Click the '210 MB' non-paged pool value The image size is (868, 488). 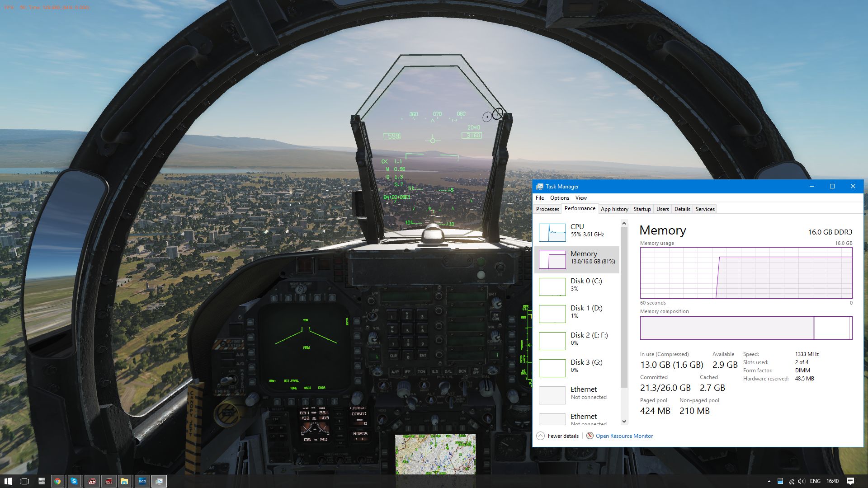[x=694, y=411]
